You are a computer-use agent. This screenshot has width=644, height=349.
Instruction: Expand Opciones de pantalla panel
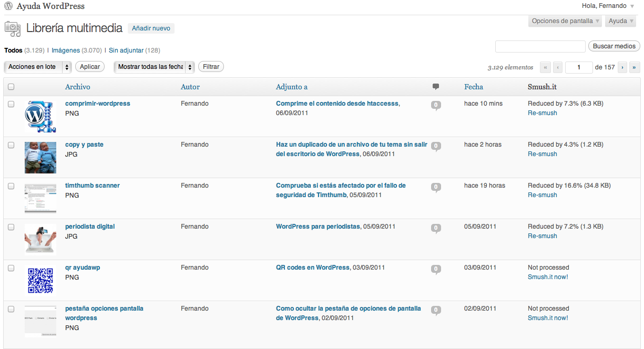tap(566, 21)
